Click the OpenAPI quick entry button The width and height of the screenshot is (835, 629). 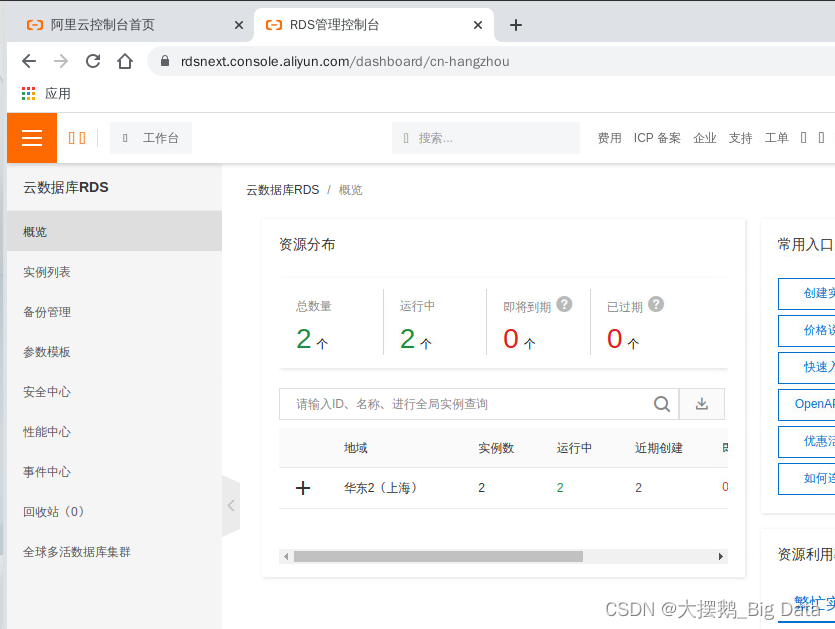pyautogui.click(x=806, y=404)
